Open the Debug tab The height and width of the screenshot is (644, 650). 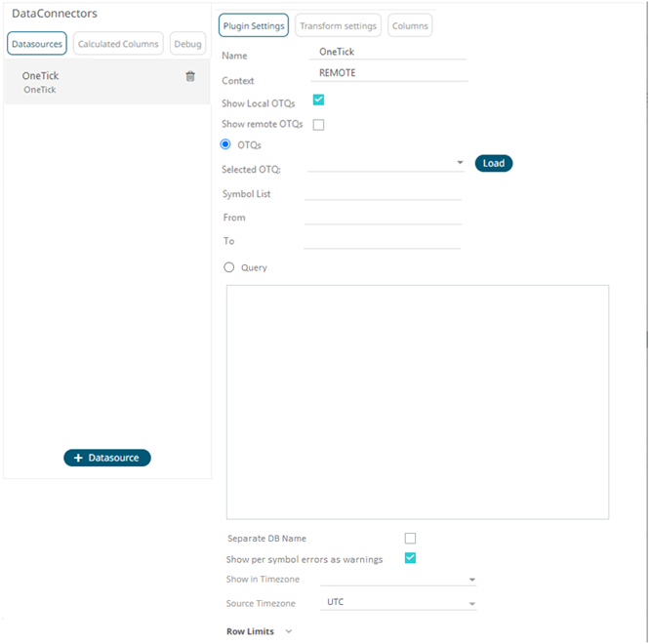click(x=188, y=44)
